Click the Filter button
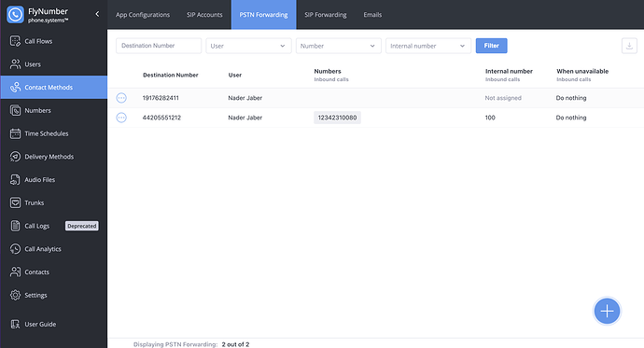Viewport: 644px width, 348px height. 491,46
